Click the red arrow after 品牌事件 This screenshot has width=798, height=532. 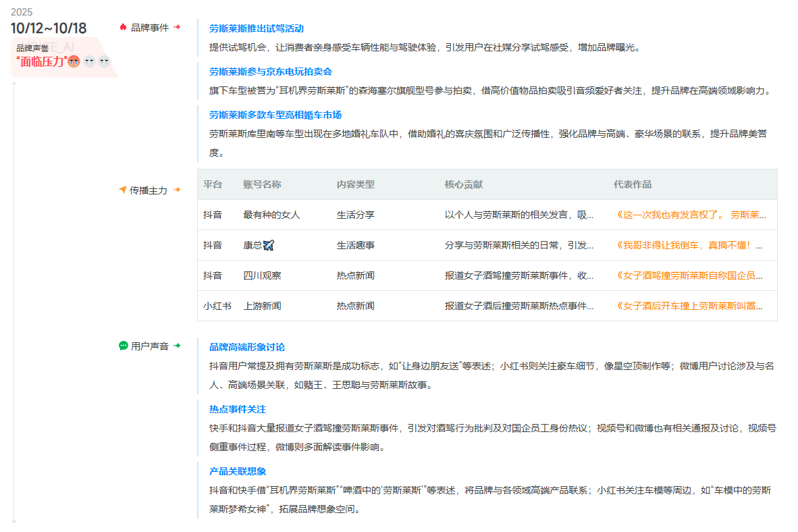point(177,28)
